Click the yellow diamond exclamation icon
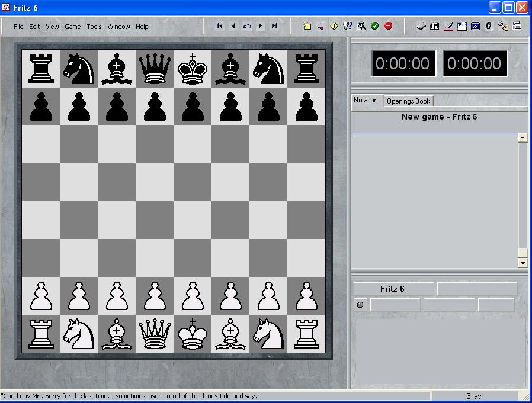Screen dimensions: 532x403 [334, 26]
